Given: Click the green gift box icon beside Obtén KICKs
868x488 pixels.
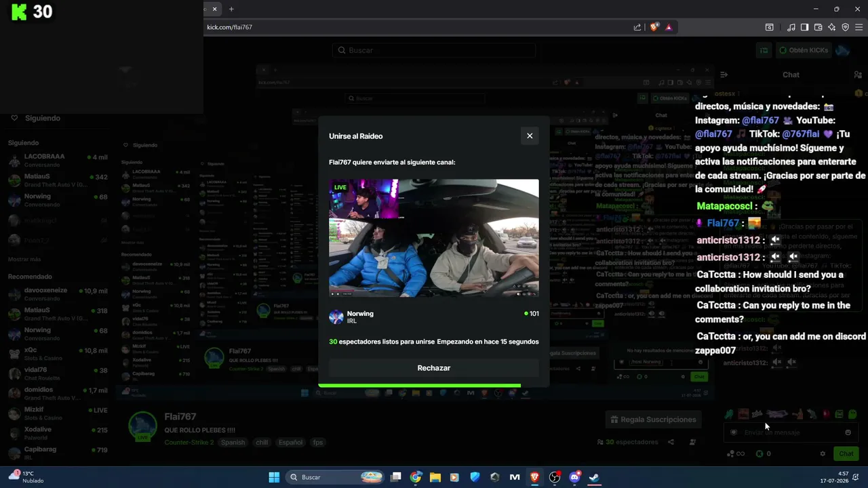Looking at the screenshot, I should pyautogui.click(x=764, y=50).
